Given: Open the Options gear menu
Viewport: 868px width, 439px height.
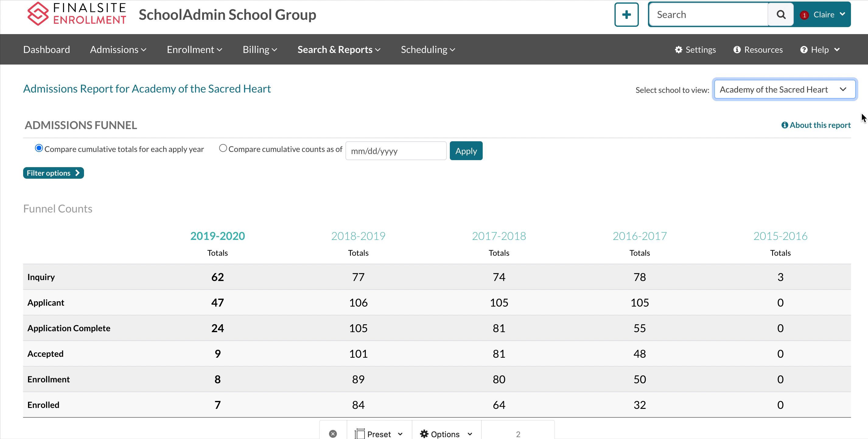Looking at the screenshot, I should (446, 434).
